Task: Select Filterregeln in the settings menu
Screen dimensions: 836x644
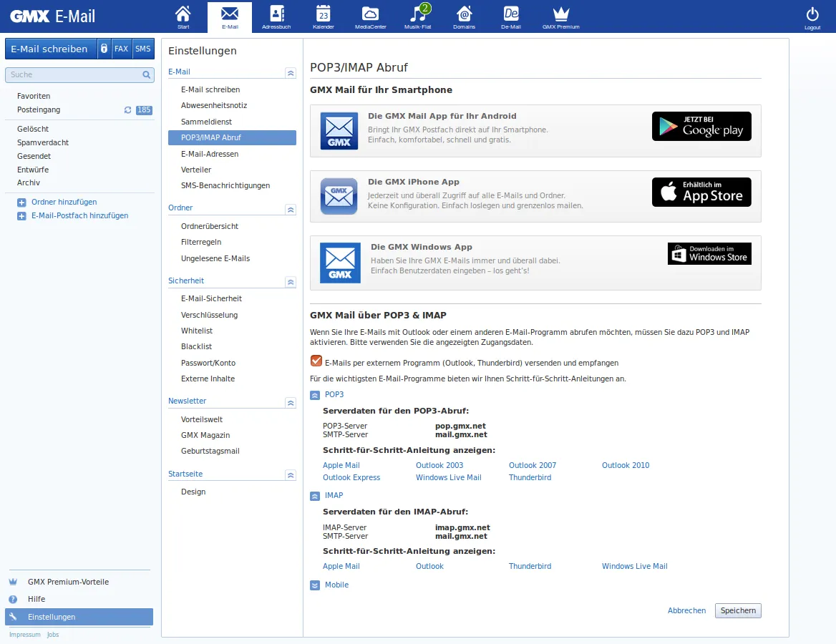Action: click(201, 242)
